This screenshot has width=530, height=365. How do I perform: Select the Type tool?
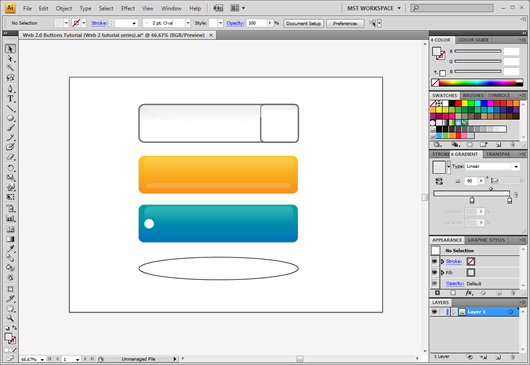tap(10, 99)
